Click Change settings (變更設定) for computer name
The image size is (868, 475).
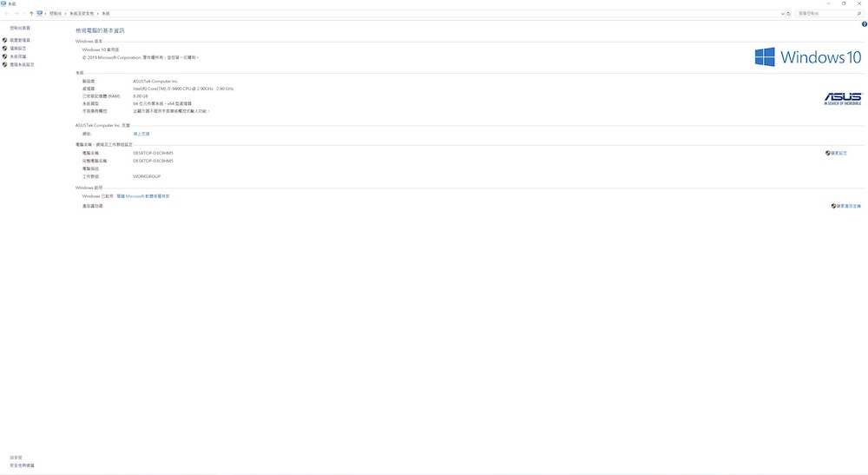click(x=837, y=154)
